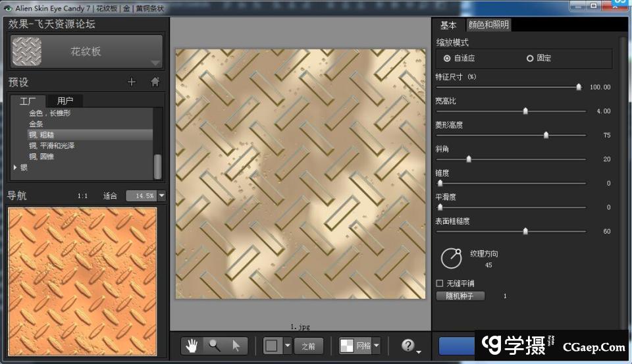Open the zoom percentage dropdown arrow
This screenshot has height=364, width=632.
pos(162,195)
